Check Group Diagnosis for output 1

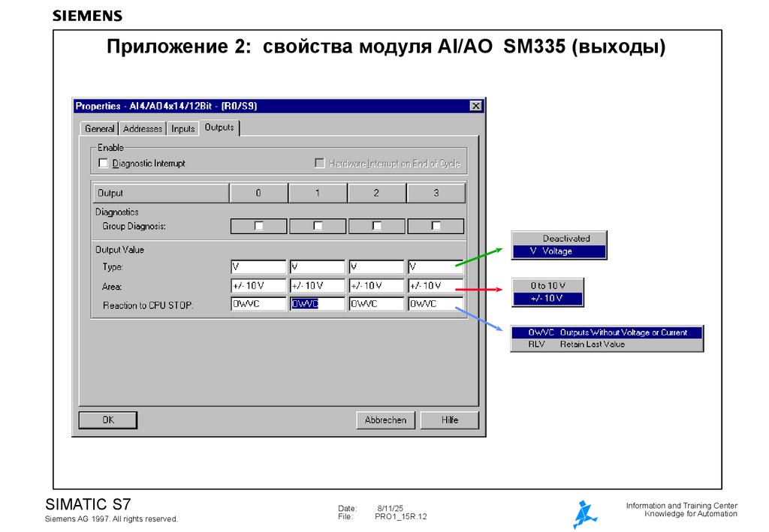[318, 226]
